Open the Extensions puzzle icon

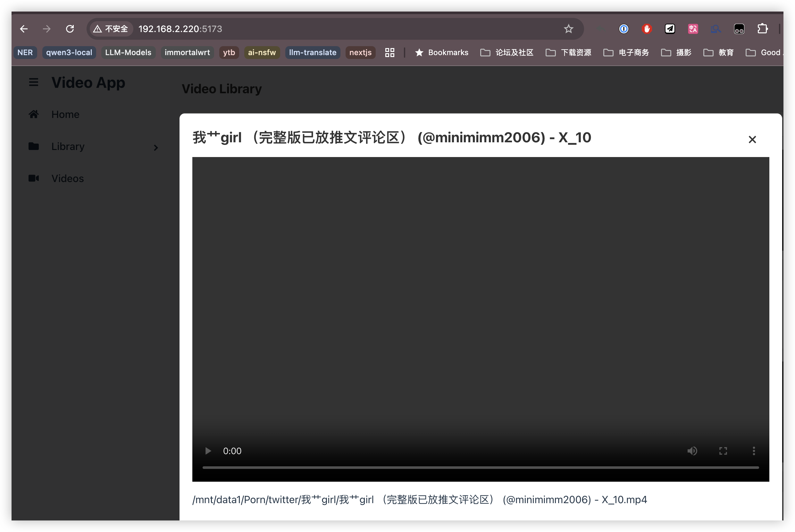[x=762, y=29]
